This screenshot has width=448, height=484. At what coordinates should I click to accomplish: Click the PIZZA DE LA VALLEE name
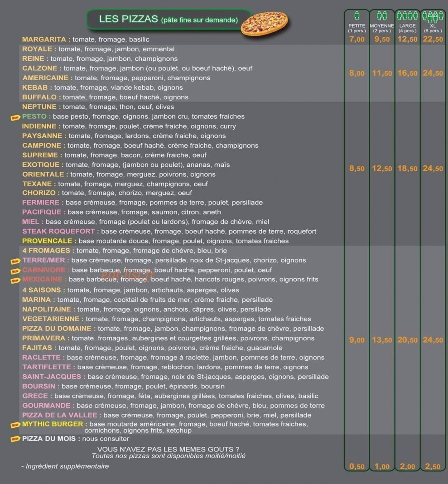pyautogui.click(x=59, y=415)
